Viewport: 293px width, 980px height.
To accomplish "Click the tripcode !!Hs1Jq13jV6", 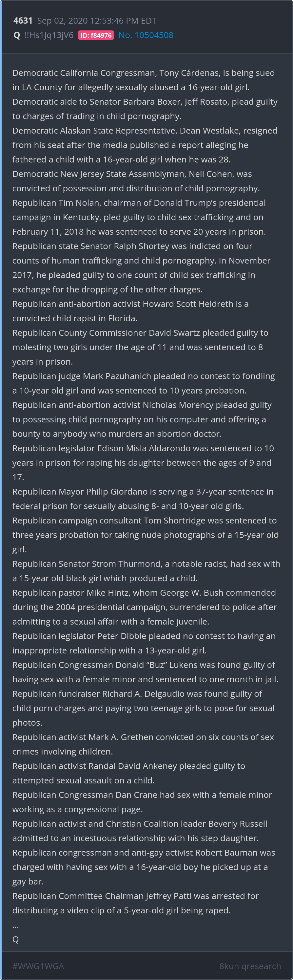I will pyautogui.click(x=49, y=35).
